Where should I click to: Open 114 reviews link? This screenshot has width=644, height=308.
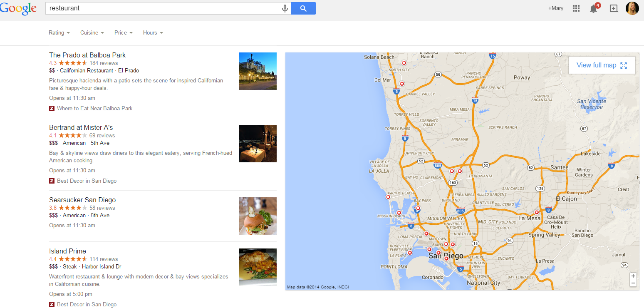[104, 259]
